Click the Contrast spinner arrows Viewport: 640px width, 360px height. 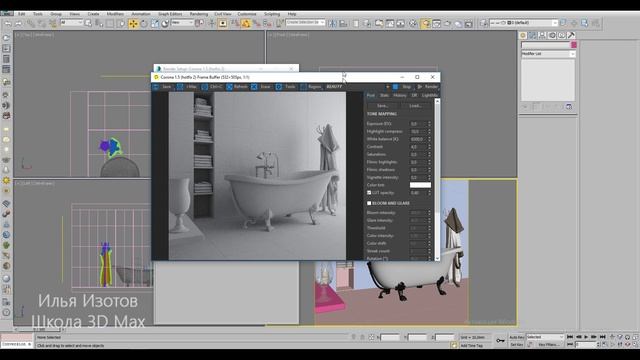429,147
